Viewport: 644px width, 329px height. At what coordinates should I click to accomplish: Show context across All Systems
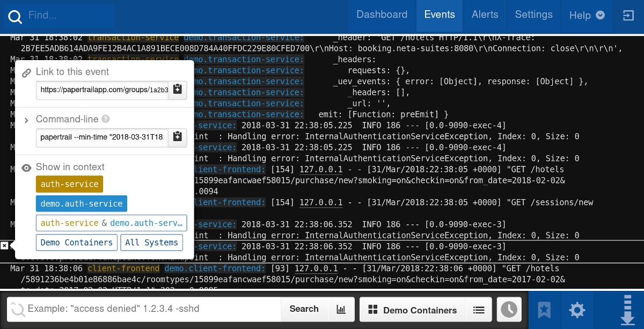coord(151,243)
